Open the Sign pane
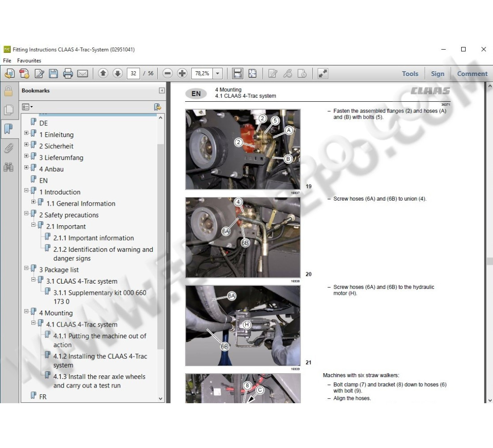493x448 pixels. 437,74
